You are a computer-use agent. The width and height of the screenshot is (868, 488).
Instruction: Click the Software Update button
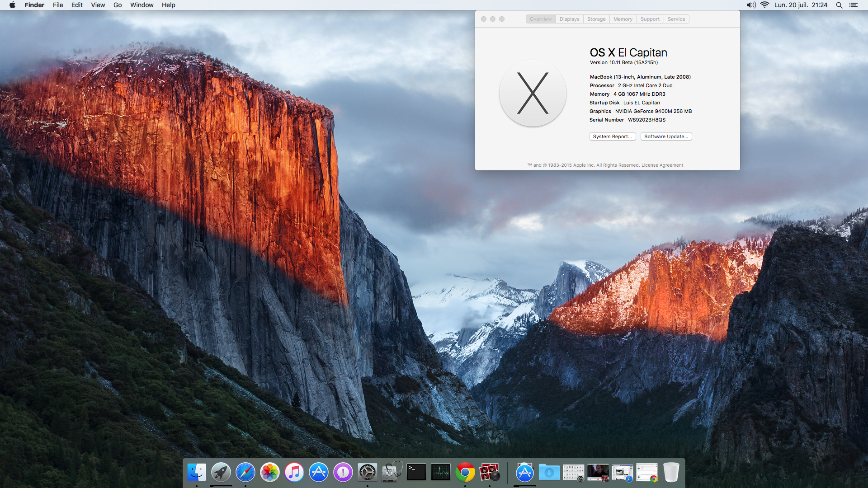click(666, 136)
